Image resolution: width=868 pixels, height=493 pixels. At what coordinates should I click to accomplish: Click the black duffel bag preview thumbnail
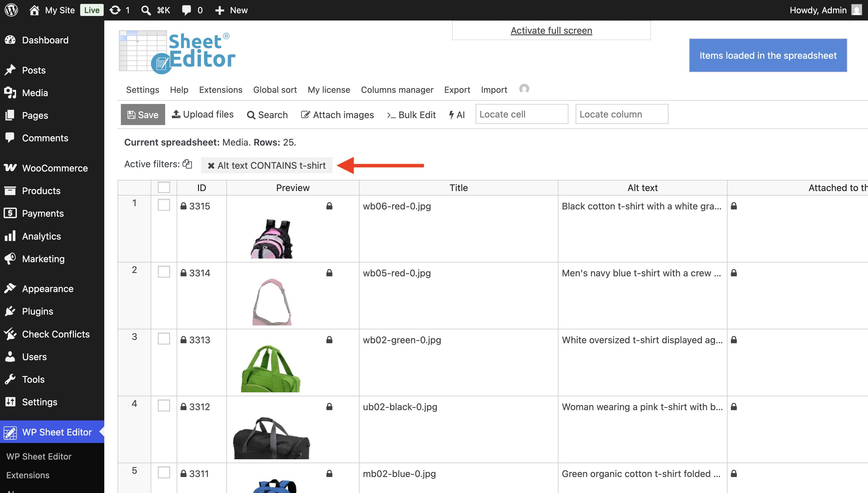coord(272,438)
